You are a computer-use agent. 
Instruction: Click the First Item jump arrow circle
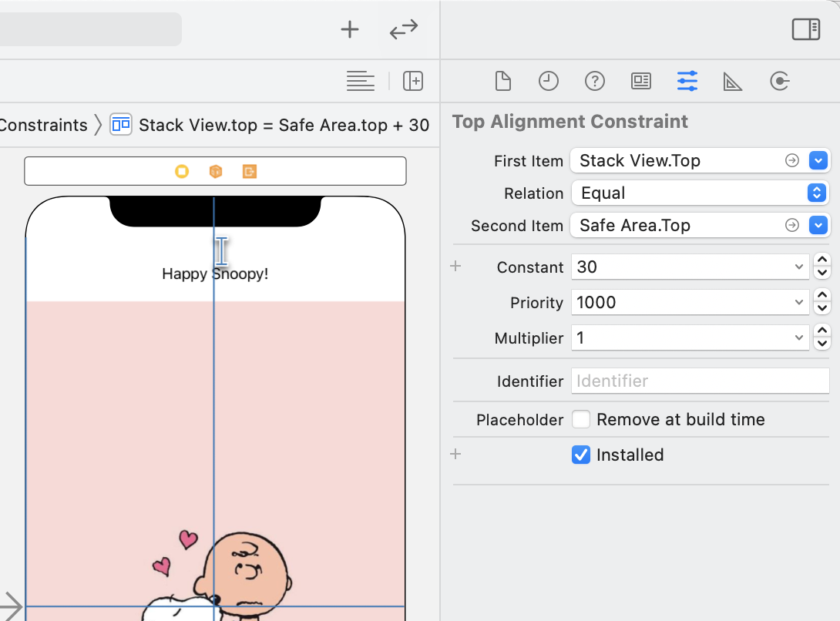791,160
